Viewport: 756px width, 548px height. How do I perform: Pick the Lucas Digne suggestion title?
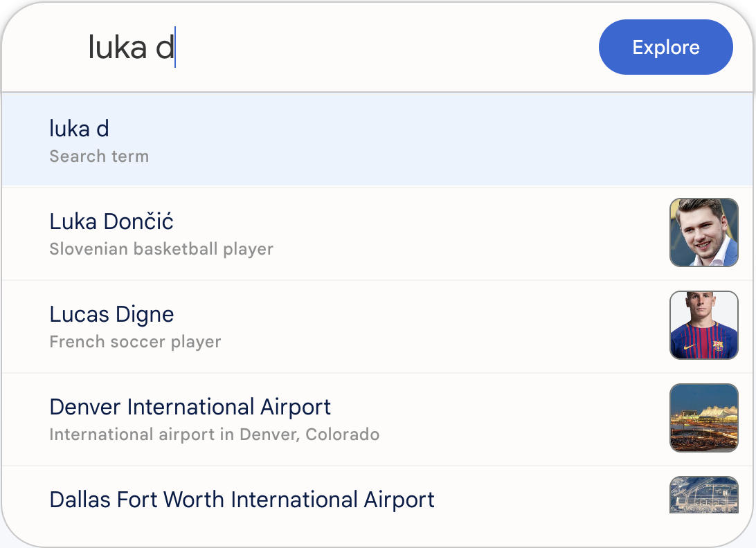(x=111, y=314)
